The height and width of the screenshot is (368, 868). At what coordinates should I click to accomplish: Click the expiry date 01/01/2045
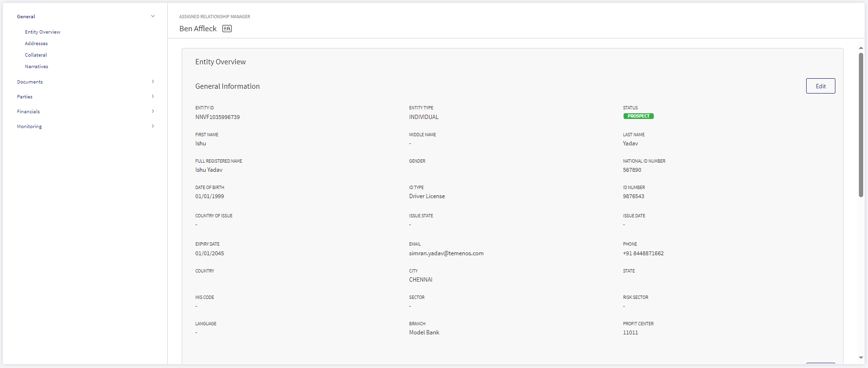pyautogui.click(x=209, y=253)
